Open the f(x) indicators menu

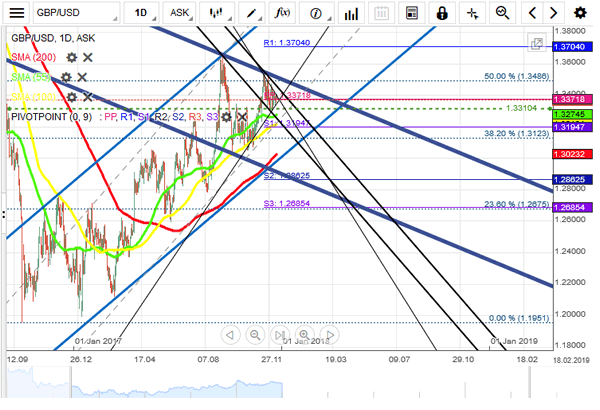click(x=282, y=13)
